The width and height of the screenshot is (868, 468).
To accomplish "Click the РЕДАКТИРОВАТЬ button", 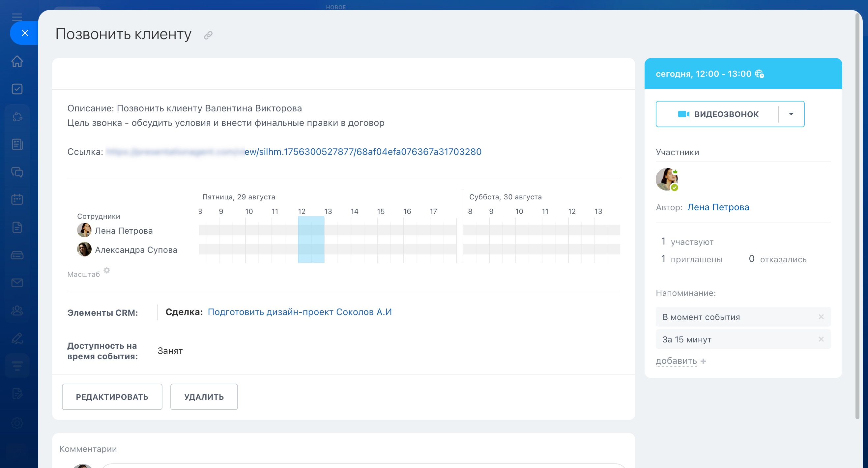I will (112, 397).
